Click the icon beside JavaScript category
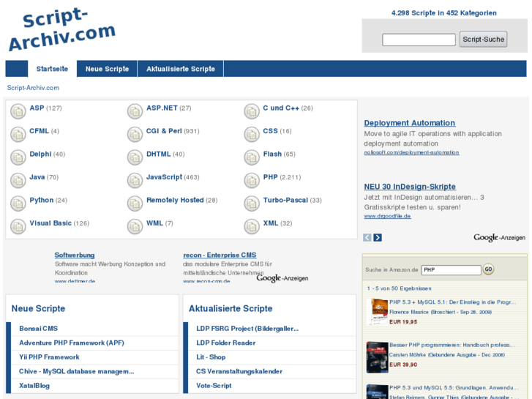The height and width of the screenshot is (399, 532). click(135, 180)
